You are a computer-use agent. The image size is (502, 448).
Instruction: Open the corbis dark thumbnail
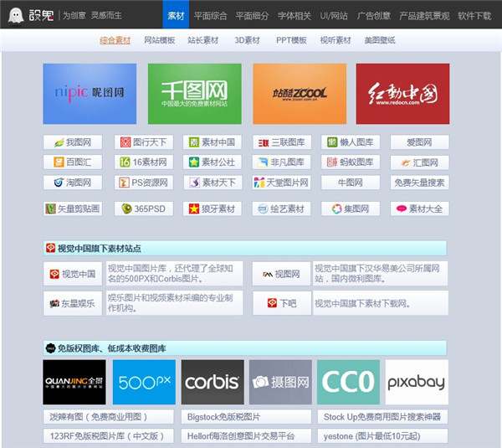click(213, 382)
